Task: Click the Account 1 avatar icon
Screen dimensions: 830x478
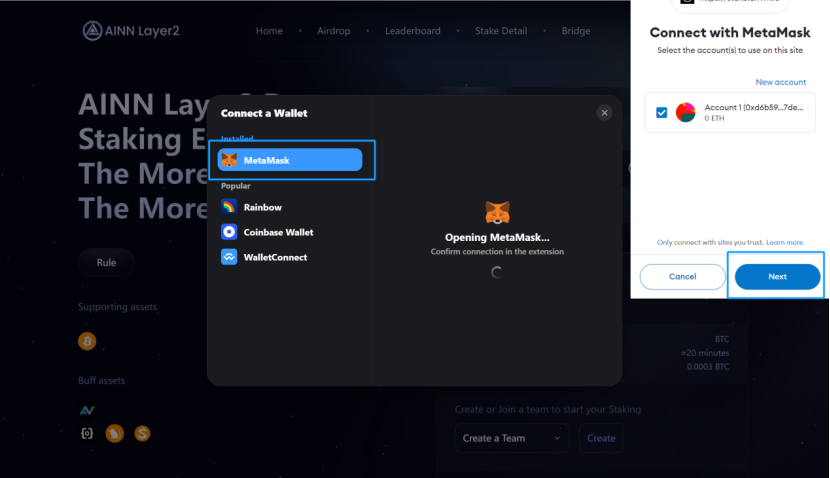Action: pos(685,112)
